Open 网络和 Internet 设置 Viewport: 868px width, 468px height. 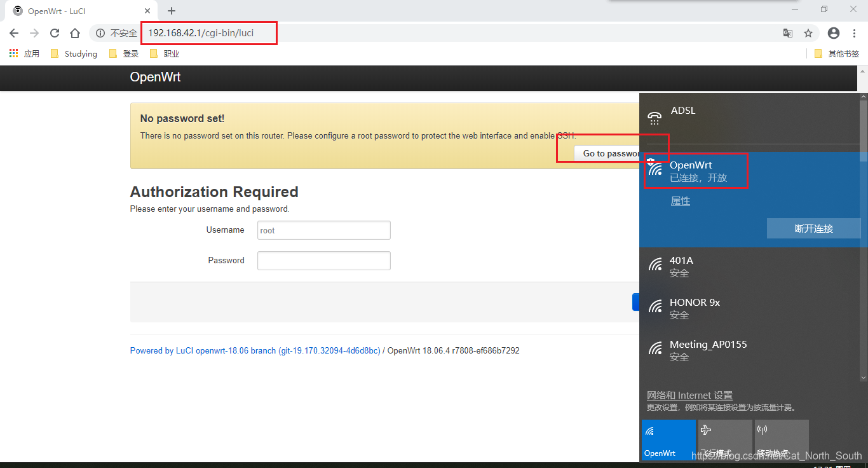(689, 396)
